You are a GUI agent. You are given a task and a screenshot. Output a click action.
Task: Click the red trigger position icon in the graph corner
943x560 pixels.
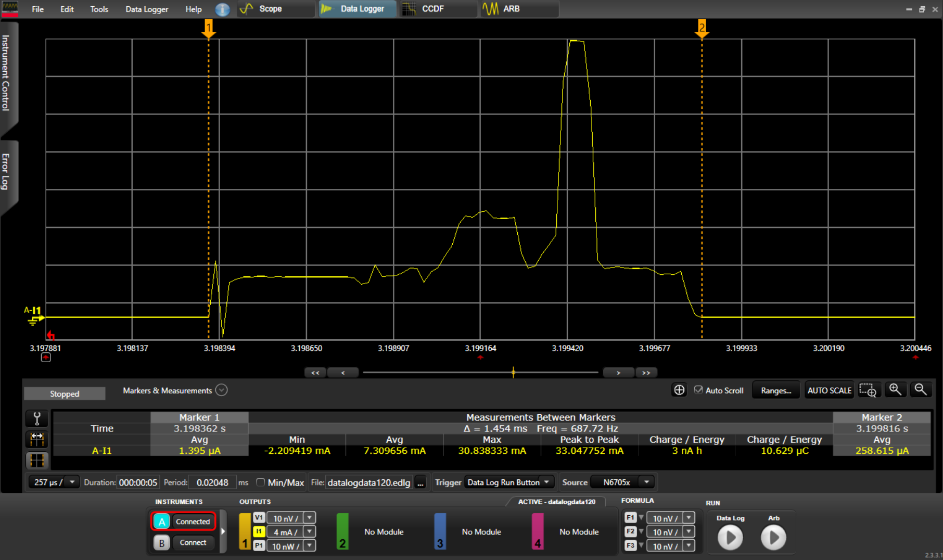click(50, 335)
